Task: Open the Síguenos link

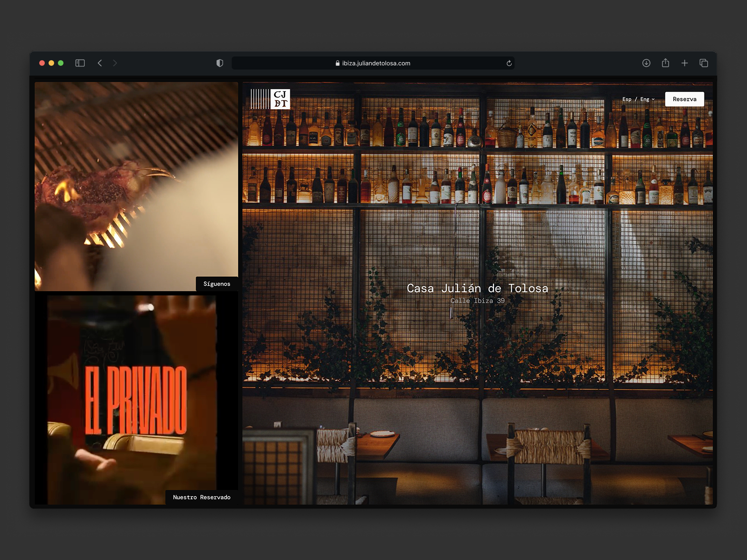Action: [217, 284]
